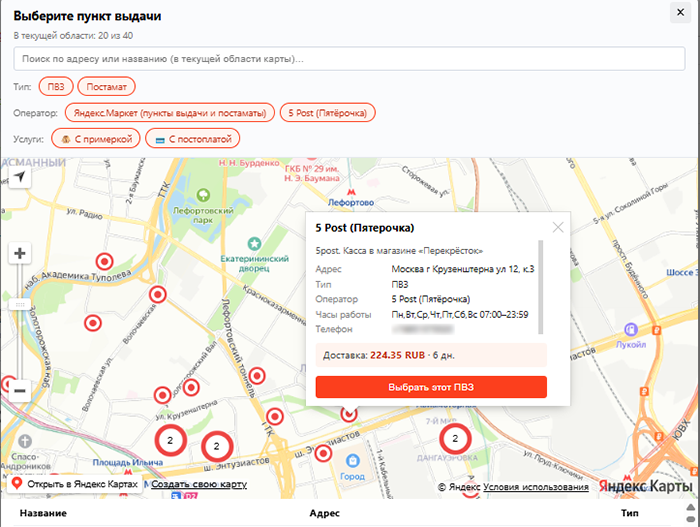Select marker beside ТТК near ш. Энтузиастов
Image resolution: width=700 pixels, height=527 pixels.
tap(275, 417)
